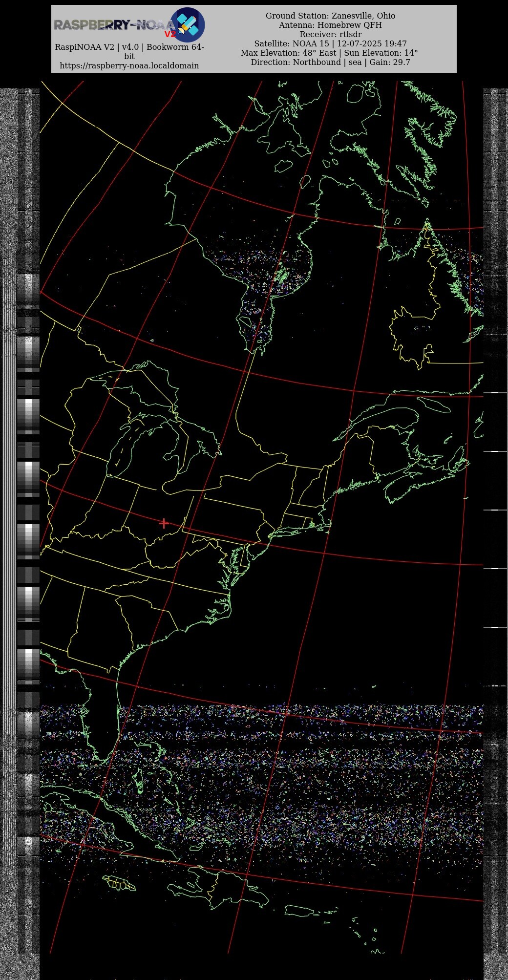Click the satellite icon in the logo

188,24
